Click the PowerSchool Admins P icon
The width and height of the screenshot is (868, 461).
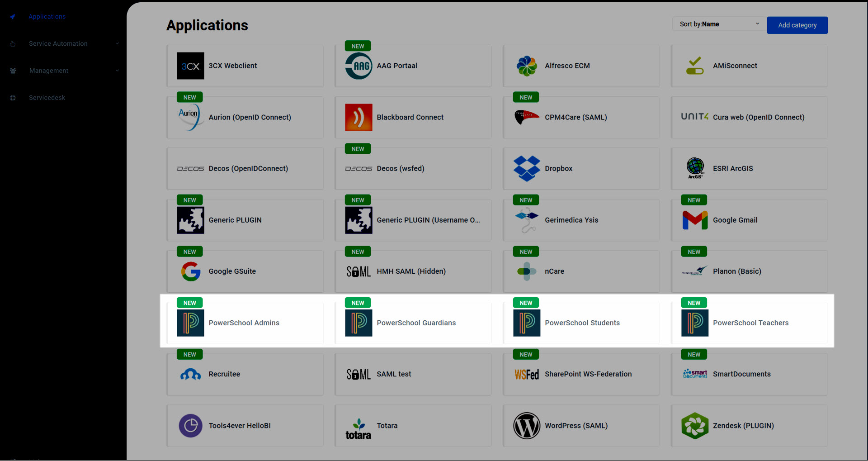tap(190, 323)
